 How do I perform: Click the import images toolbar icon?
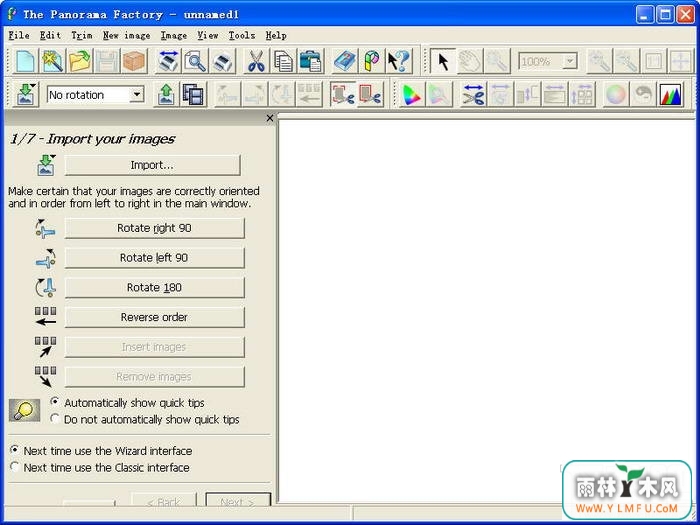click(x=26, y=94)
